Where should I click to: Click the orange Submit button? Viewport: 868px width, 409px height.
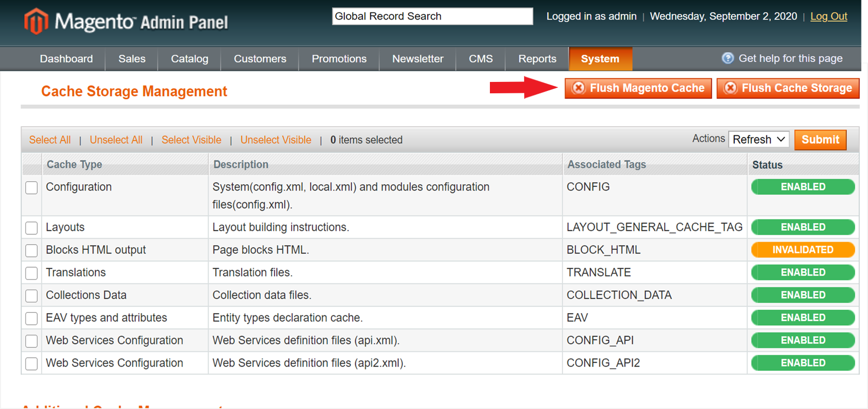tap(820, 139)
